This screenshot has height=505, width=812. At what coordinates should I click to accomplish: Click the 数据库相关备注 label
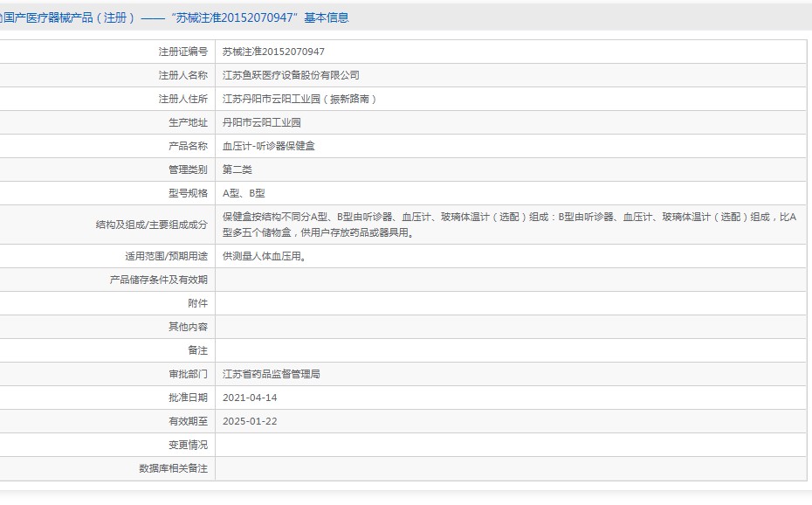coord(173,469)
